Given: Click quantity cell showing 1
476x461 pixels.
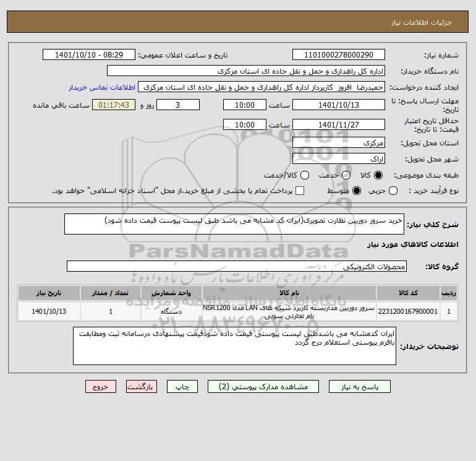Looking at the screenshot, I should [x=111, y=311].
